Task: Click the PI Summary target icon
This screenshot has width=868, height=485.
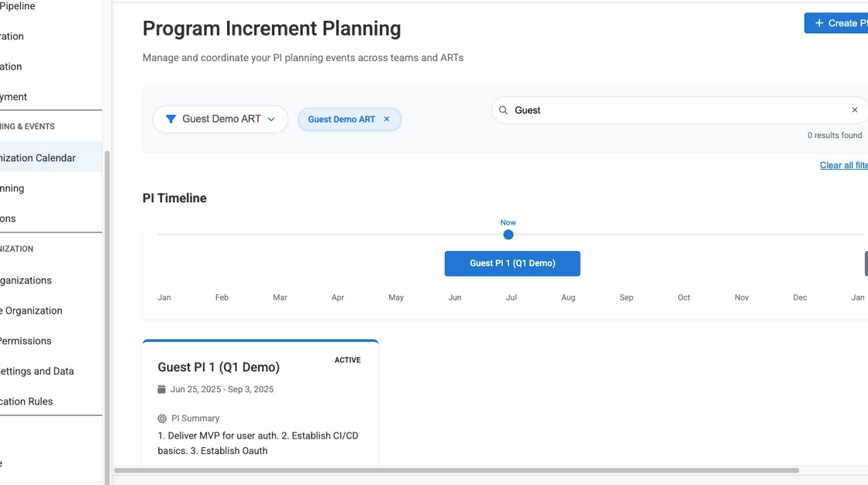Action: tap(160, 418)
